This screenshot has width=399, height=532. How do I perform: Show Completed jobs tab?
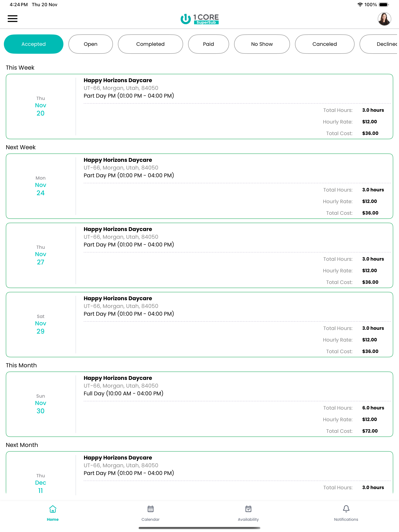pos(150,44)
